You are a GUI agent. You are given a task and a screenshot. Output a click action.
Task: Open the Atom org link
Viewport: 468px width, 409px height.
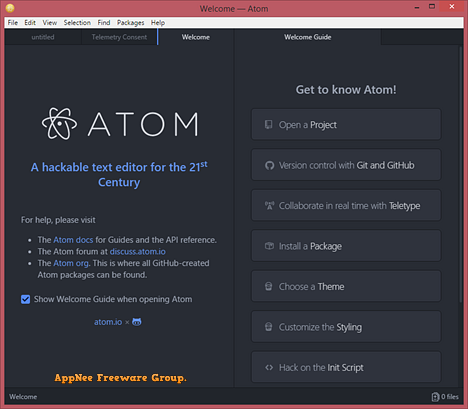pos(71,263)
